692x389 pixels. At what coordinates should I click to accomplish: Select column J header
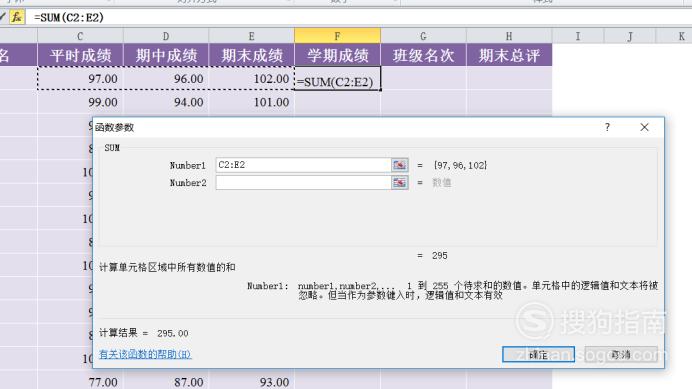(630, 36)
